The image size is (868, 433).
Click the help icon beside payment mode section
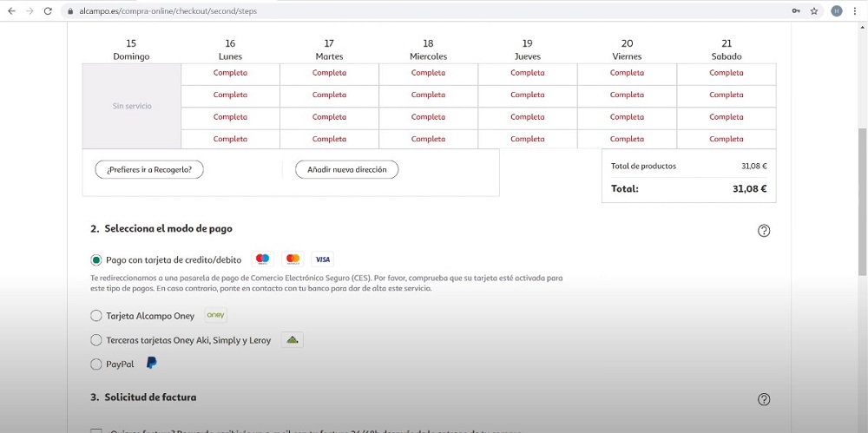click(x=764, y=231)
